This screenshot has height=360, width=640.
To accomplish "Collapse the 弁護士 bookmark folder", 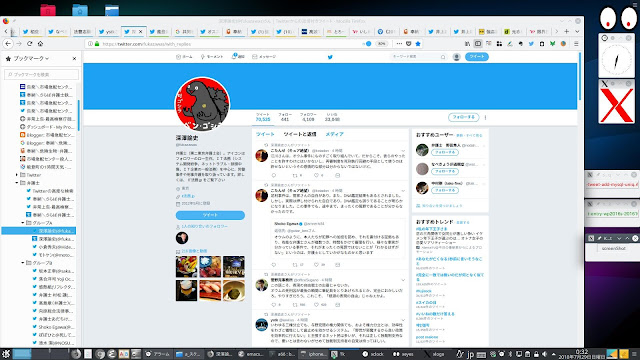I will [x=17, y=183].
